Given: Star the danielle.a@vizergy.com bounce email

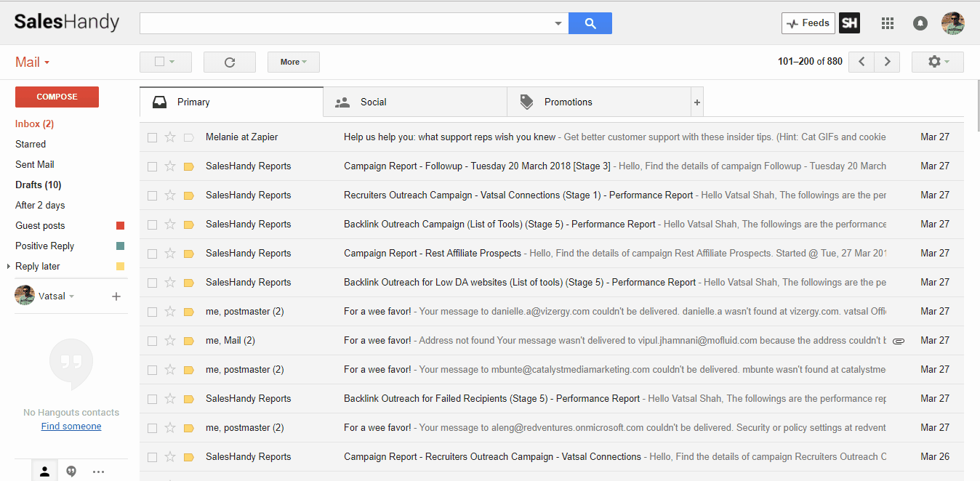Looking at the screenshot, I should coord(170,311).
